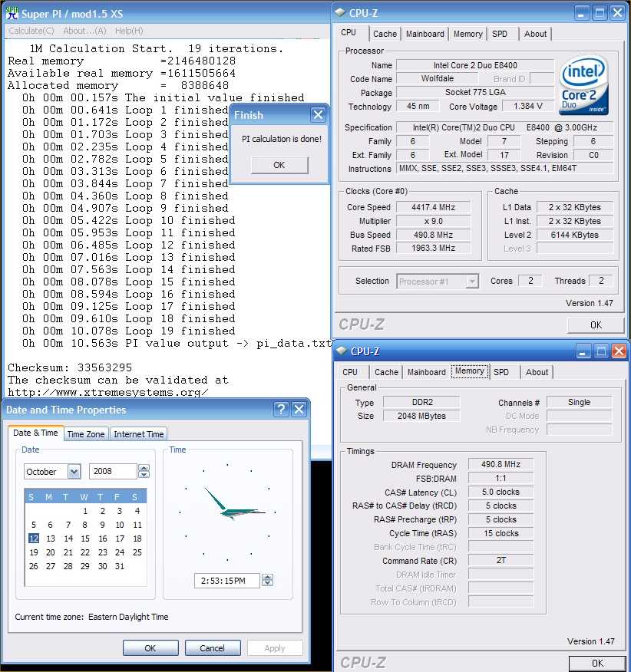The height and width of the screenshot is (672, 631).
Task: Click the Core Speed 4417.4 MHz value
Action: click(433, 207)
